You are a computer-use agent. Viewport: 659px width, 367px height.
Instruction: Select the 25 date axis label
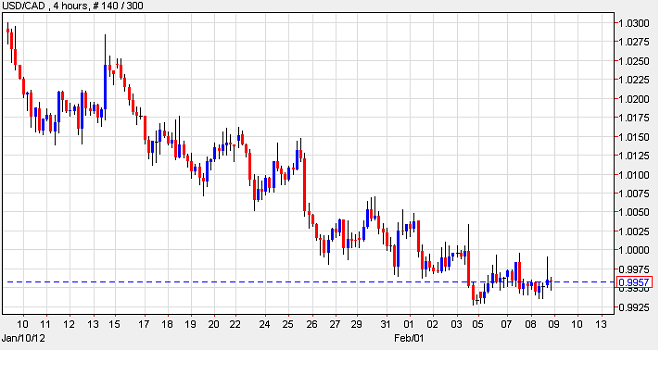point(288,325)
